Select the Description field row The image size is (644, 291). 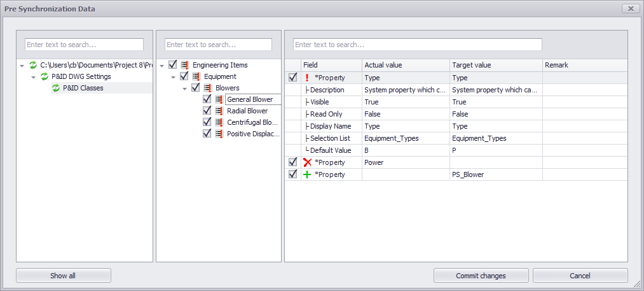(x=456, y=90)
